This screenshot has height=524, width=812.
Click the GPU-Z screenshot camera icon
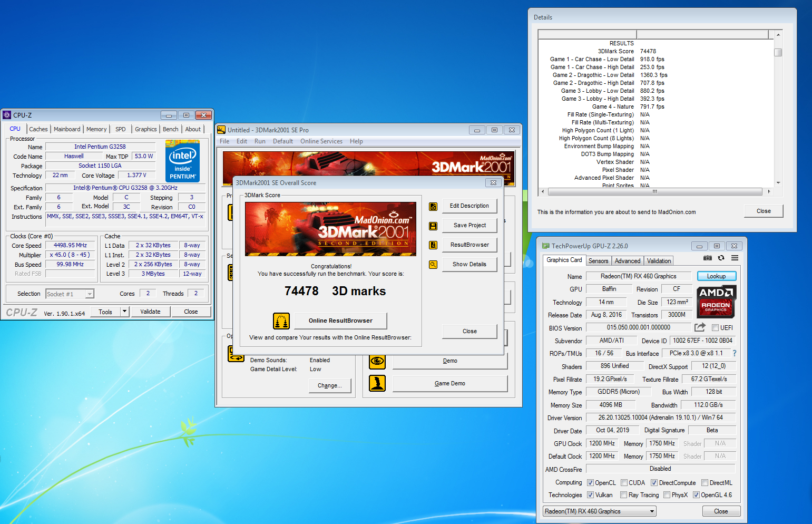(x=707, y=258)
